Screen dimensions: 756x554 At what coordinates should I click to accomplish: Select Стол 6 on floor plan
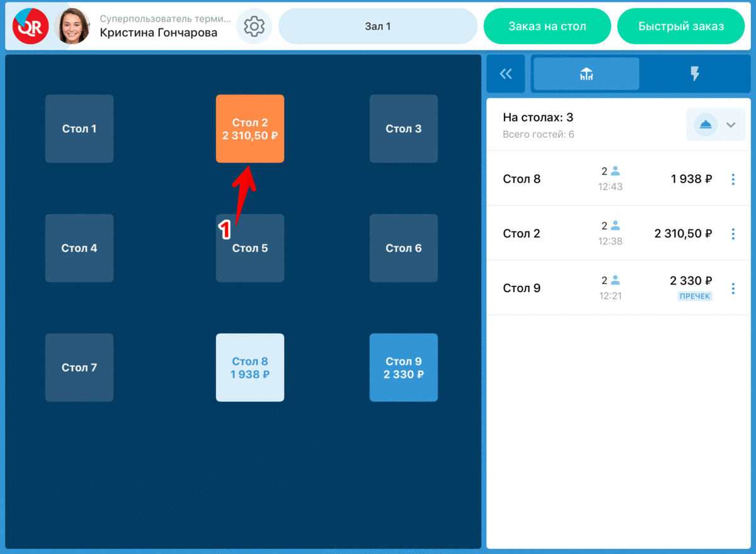pos(404,248)
